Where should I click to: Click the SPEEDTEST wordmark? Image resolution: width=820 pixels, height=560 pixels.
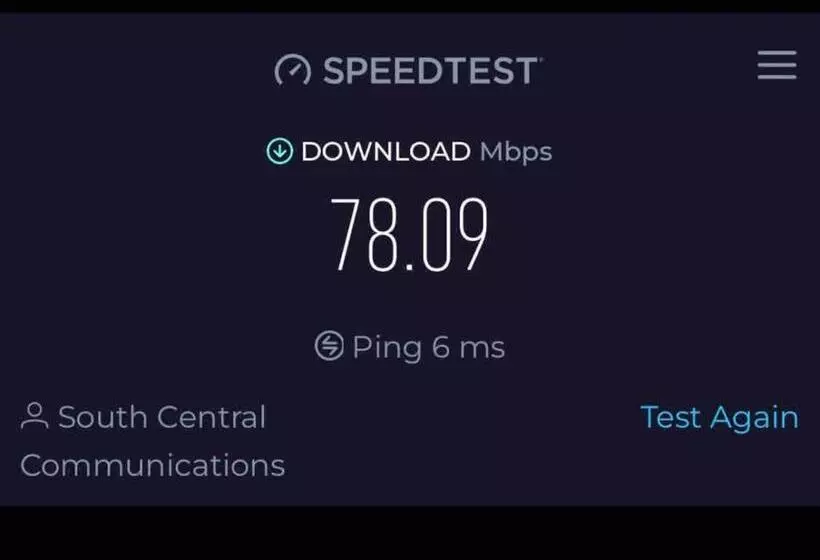point(430,71)
